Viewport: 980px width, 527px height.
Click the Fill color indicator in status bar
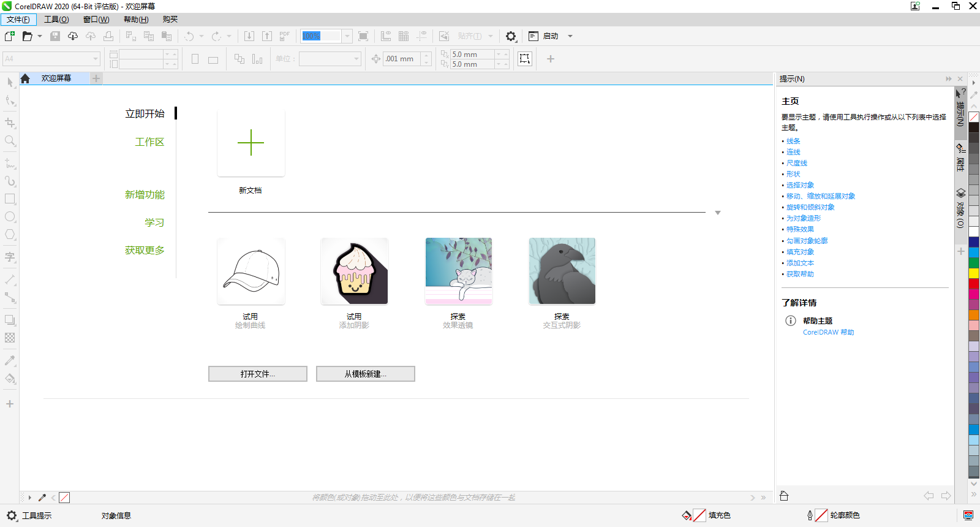click(x=699, y=515)
